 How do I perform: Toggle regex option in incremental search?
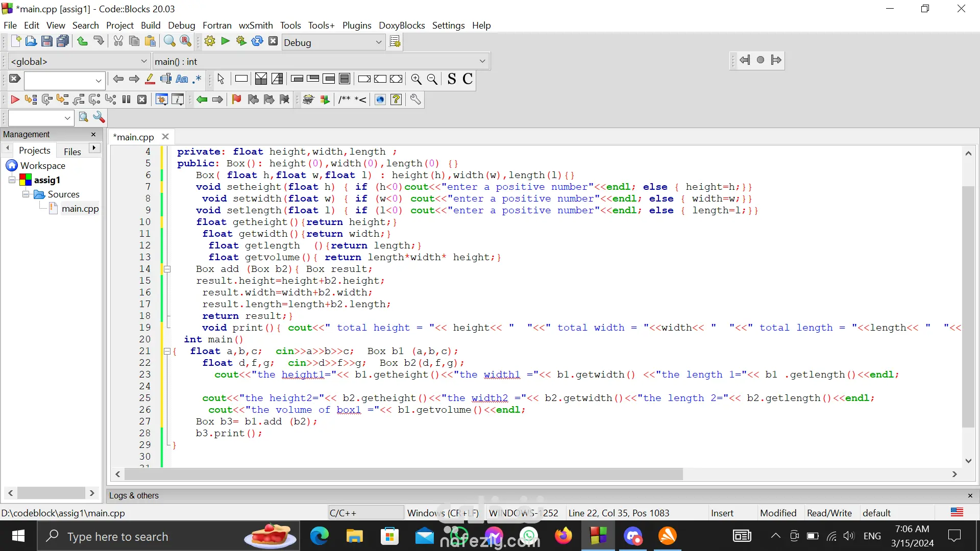(x=198, y=79)
